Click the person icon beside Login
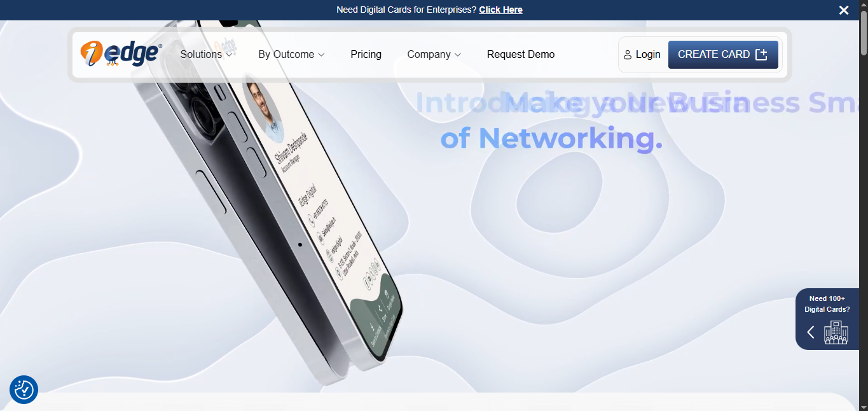This screenshot has width=868, height=411. pos(628,55)
